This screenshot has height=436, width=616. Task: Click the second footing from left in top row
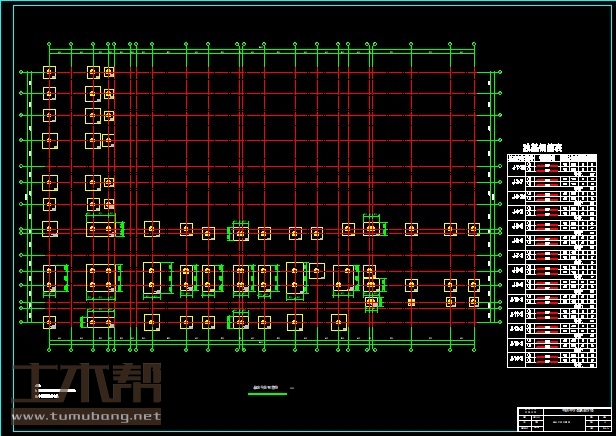click(93, 72)
